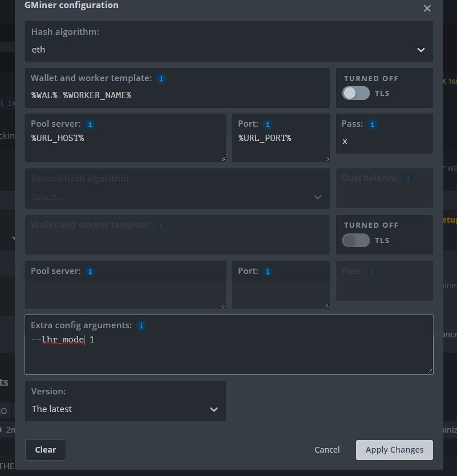Click the 'Version:' label
457x476 pixels.
(x=48, y=392)
